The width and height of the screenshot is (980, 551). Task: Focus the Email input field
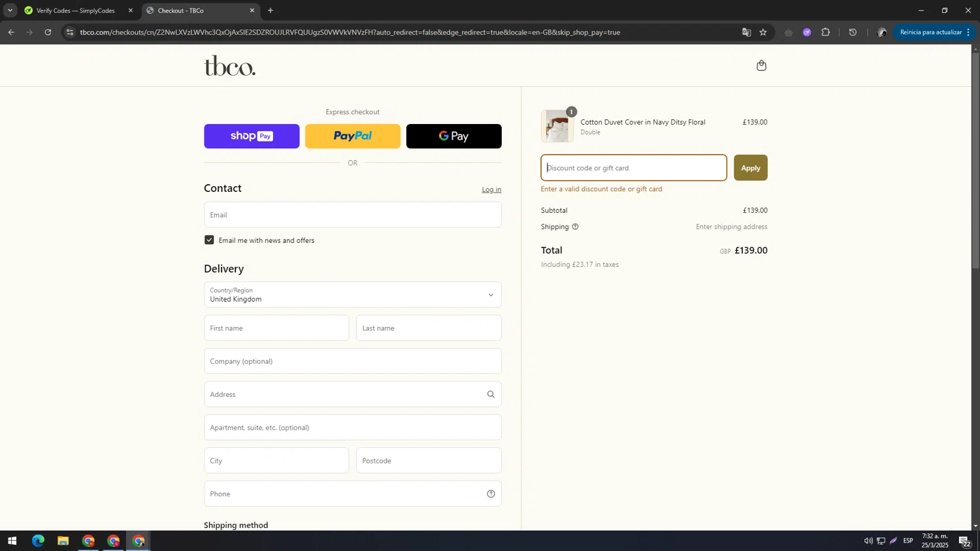click(x=353, y=215)
